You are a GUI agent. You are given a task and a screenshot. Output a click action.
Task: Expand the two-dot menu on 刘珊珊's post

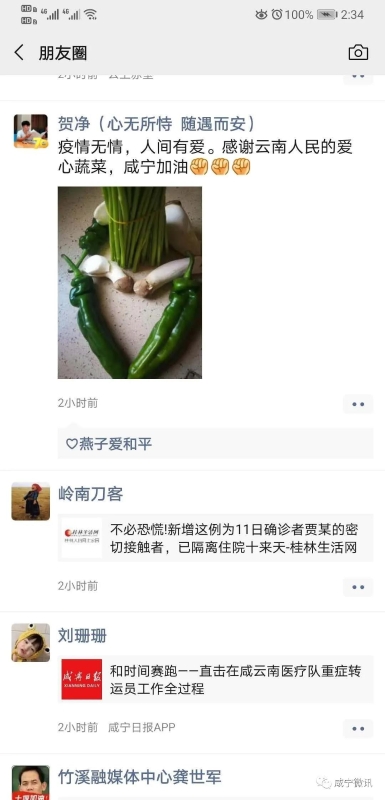(358, 729)
